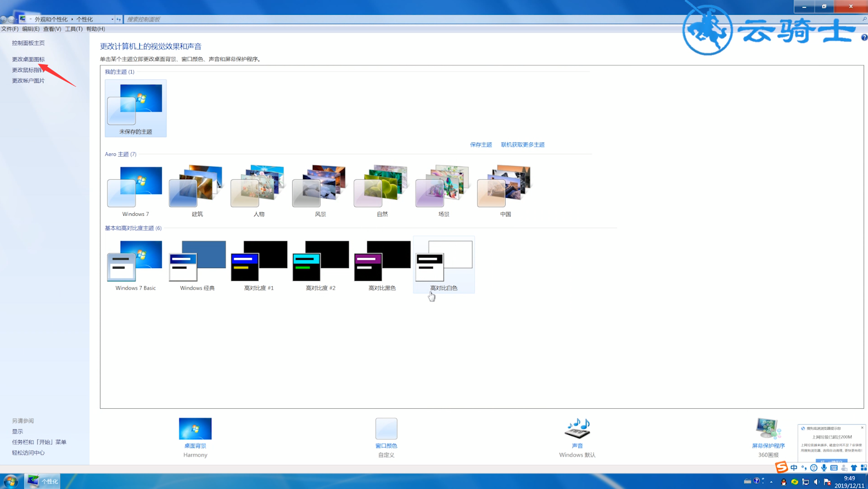Choose the Windows 7 Basic theme
This screenshot has height=489, width=868.
[x=136, y=265]
